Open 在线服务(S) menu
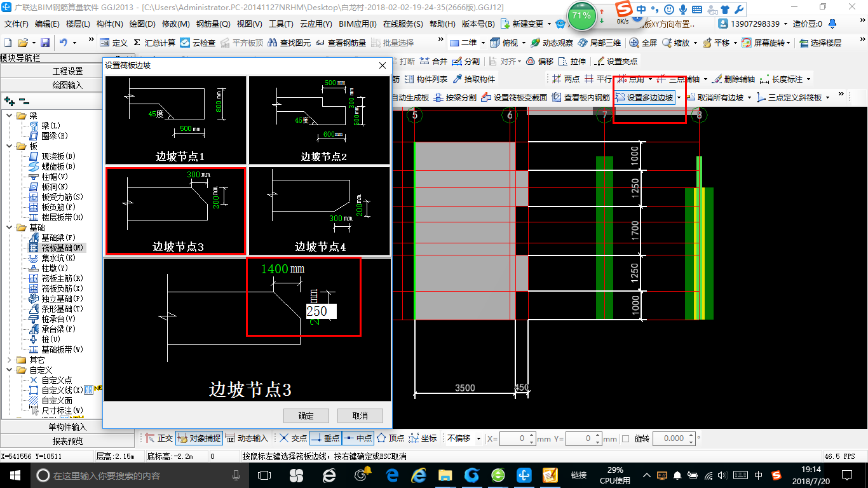The height and width of the screenshot is (488, 868). click(x=403, y=24)
